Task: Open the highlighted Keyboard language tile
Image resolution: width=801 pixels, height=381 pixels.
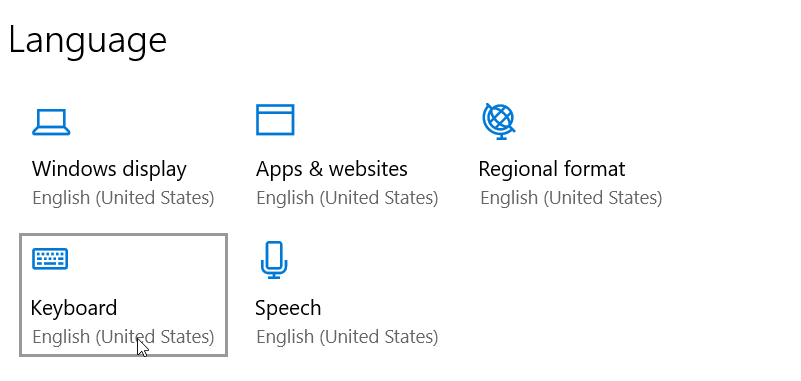Action: [x=123, y=295]
